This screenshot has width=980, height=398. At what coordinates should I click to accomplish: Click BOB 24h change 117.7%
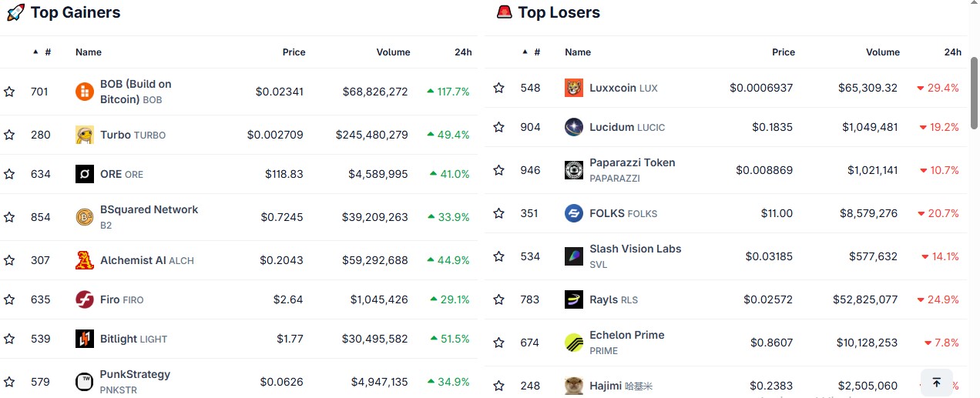448,92
